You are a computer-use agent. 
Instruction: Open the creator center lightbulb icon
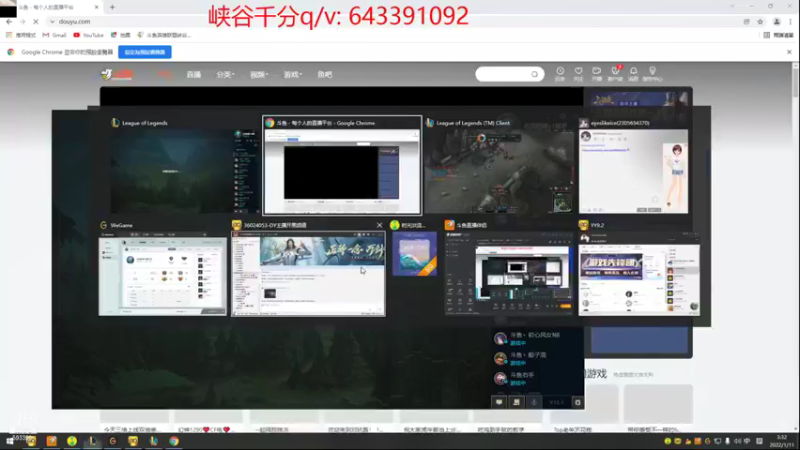click(652, 73)
